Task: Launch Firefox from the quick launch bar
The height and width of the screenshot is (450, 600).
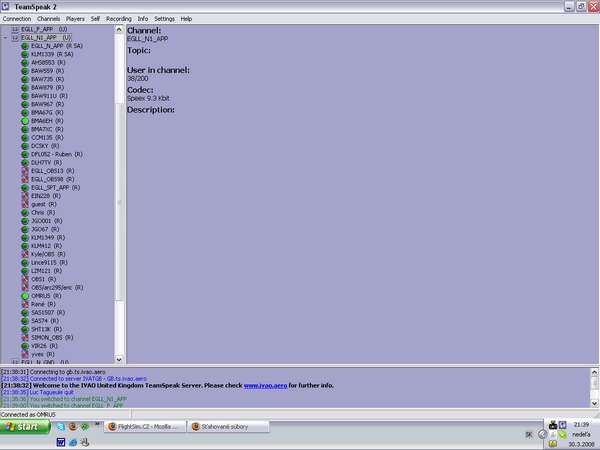Action: coord(73,426)
